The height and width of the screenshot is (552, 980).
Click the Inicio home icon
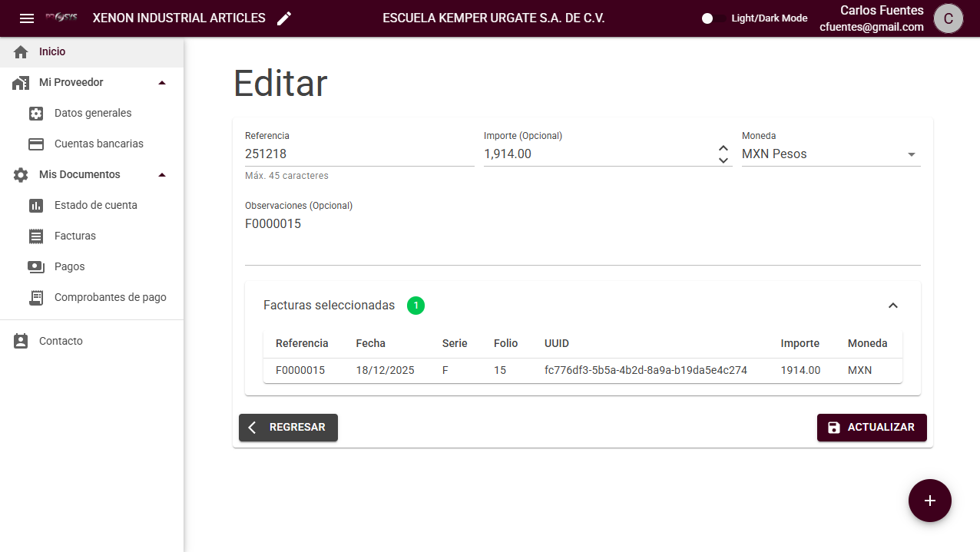click(x=21, y=52)
